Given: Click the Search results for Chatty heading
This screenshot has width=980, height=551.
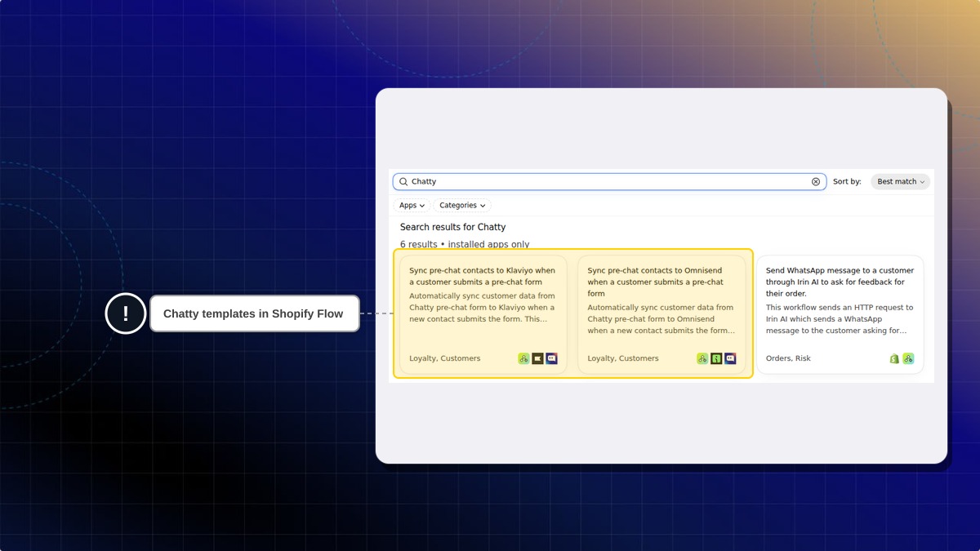Looking at the screenshot, I should [452, 227].
